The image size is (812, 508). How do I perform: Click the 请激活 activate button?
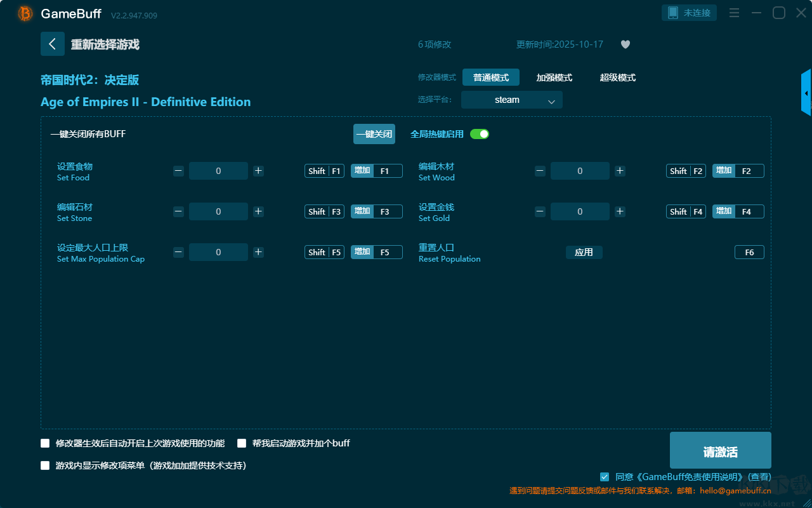(720, 450)
